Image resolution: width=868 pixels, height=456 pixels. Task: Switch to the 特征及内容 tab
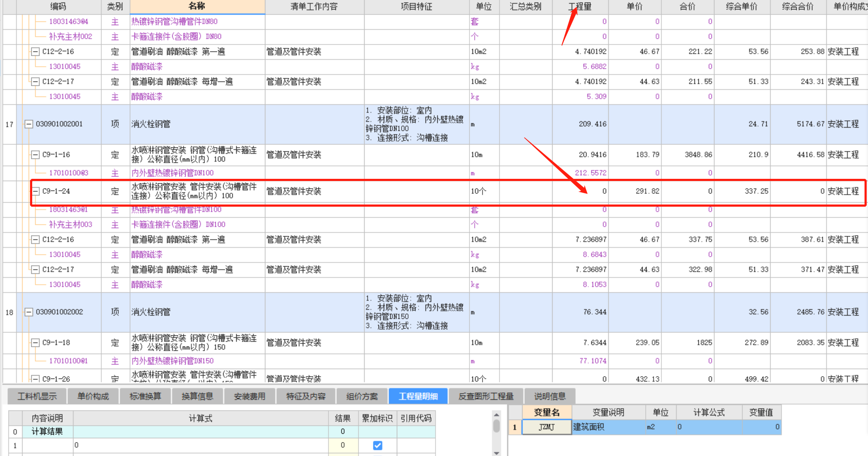[x=306, y=396]
